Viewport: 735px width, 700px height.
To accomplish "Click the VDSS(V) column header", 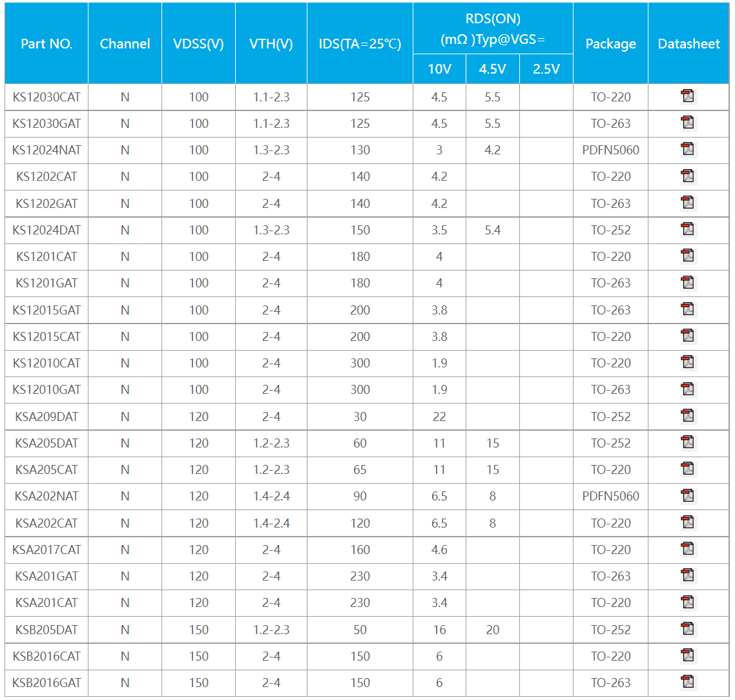I will [x=198, y=44].
